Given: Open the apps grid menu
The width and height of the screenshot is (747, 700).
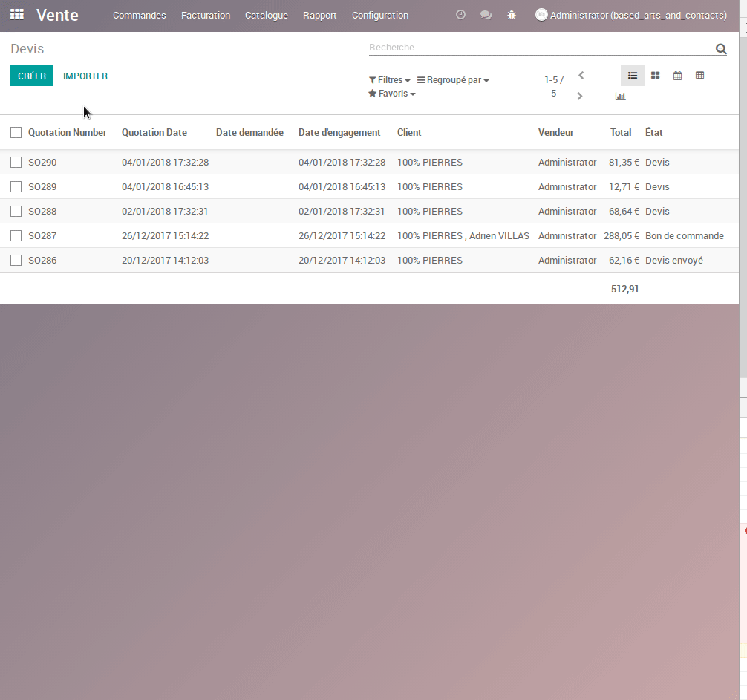Looking at the screenshot, I should pos(16,14).
